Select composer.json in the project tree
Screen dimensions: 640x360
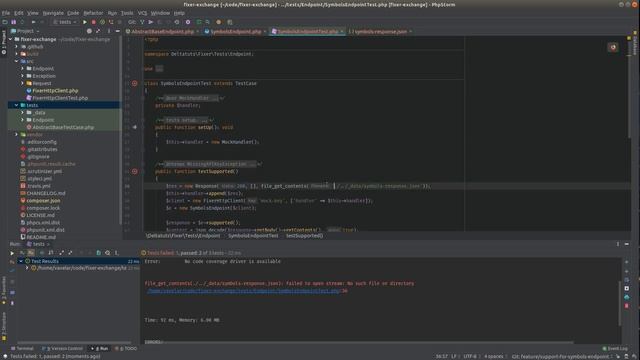[x=43, y=201]
